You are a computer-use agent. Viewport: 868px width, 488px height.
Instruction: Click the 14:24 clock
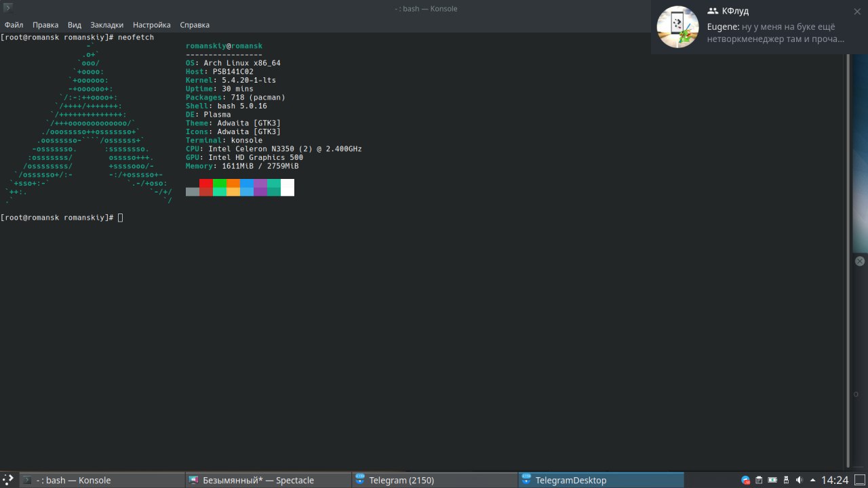tap(835, 480)
